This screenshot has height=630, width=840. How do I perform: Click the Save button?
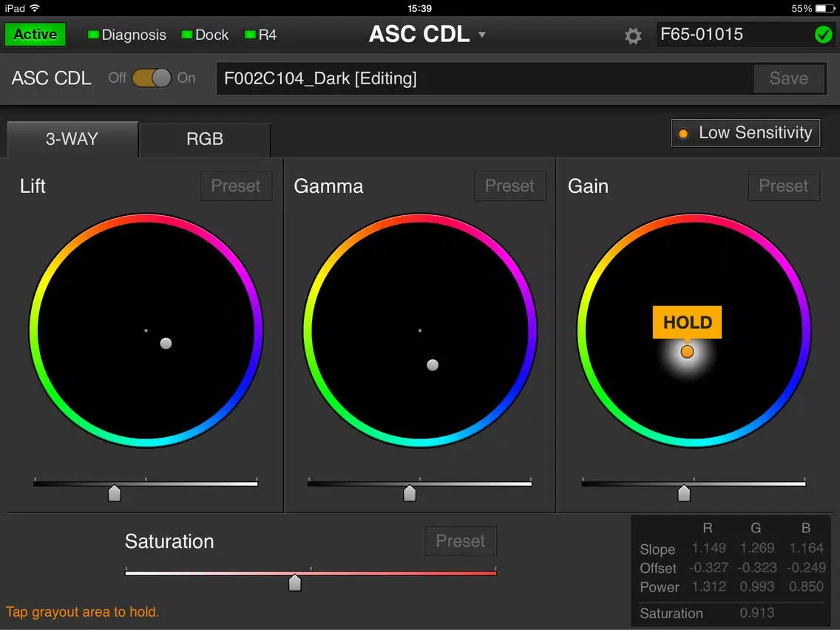pyautogui.click(x=788, y=78)
